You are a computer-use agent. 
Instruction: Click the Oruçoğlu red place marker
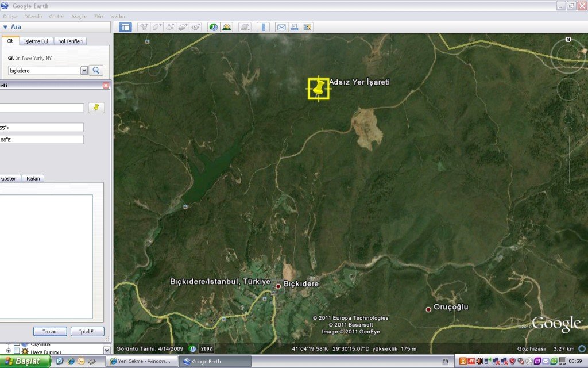tap(428, 309)
